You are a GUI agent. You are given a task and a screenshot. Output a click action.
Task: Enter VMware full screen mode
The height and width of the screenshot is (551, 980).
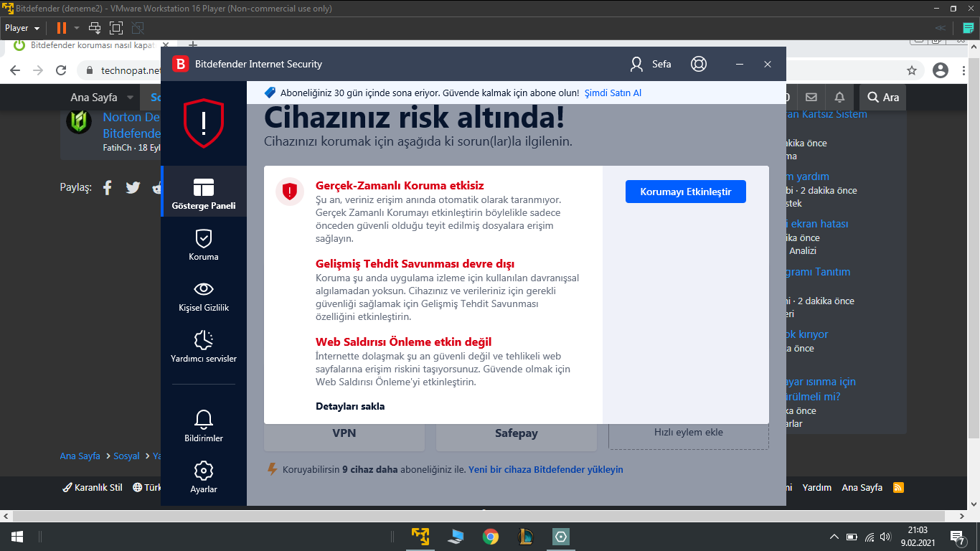pos(116,28)
